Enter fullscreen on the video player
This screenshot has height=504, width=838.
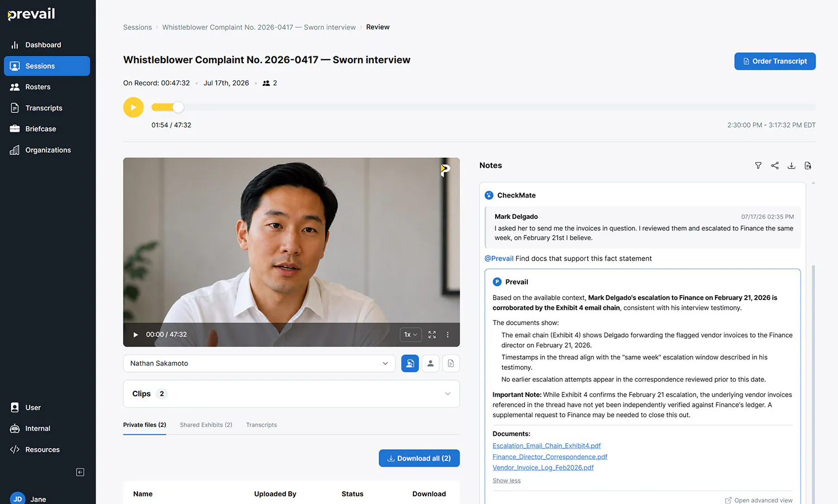432,335
